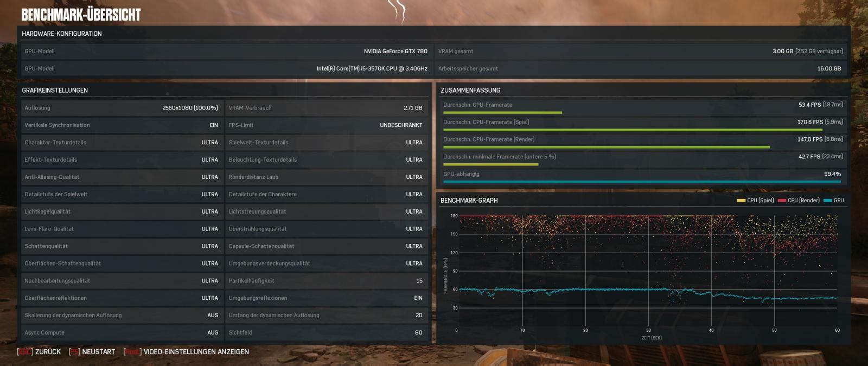Select the Oberflächen-Schattenqualität row
The image size is (868, 366).
122,264
